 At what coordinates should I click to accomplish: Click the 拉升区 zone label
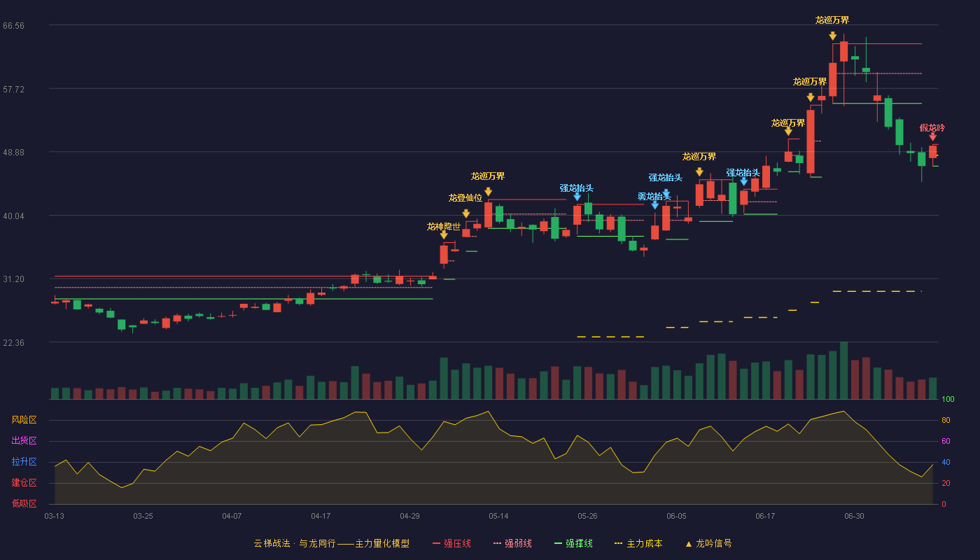tap(24, 461)
